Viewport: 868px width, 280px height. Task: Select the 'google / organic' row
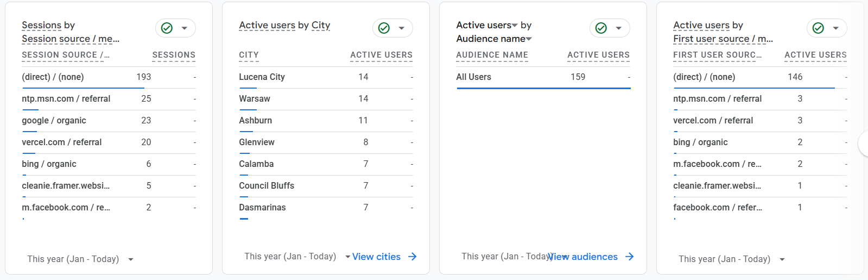tap(109, 121)
